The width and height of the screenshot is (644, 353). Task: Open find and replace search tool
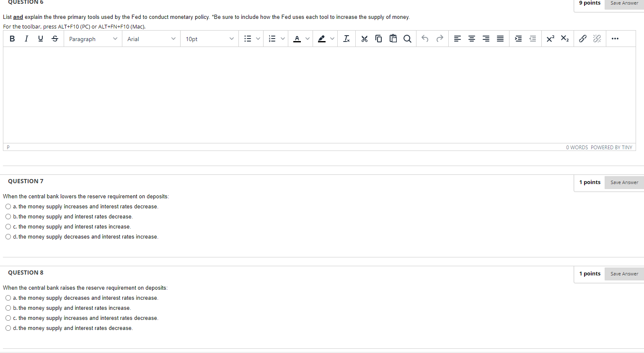407,39
